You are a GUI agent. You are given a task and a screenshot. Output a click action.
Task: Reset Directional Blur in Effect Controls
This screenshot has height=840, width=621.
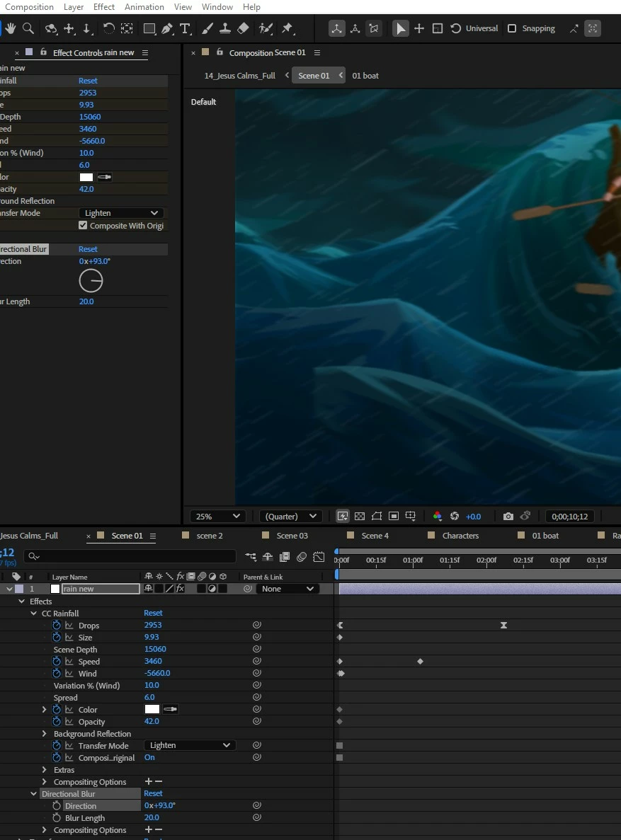pyautogui.click(x=88, y=249)
